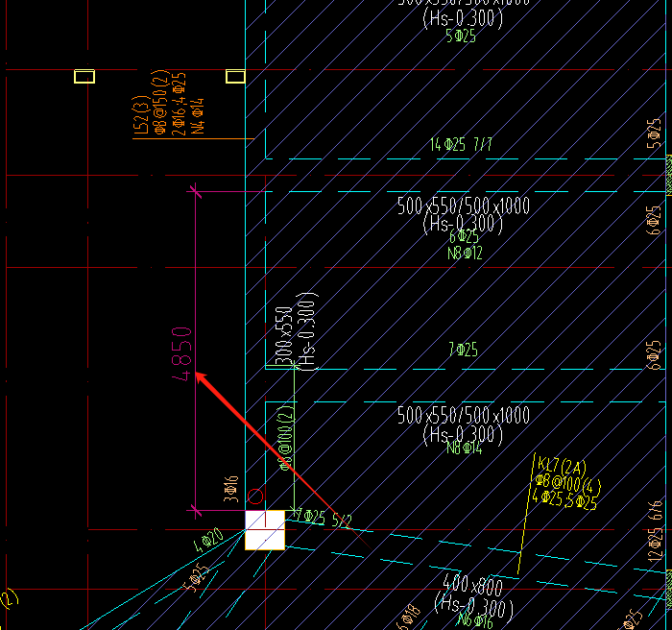The height and width of the screenshot is (630, 672).
Task: Click the vertical 300x550 beam size text
Action: (x=284, y=336)
